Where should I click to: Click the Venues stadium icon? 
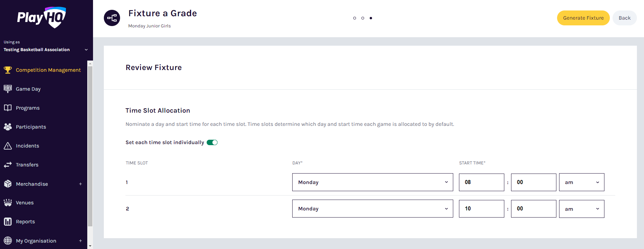pyautogui.click(x=7, y=203)
